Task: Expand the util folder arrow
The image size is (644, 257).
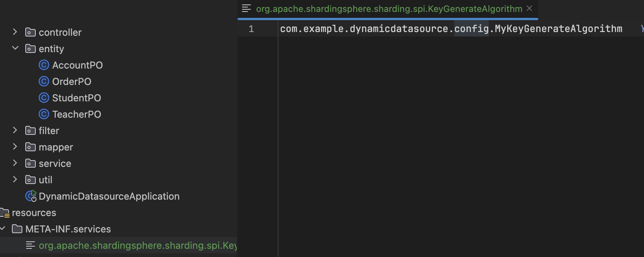Action: [x=15, y=180]
